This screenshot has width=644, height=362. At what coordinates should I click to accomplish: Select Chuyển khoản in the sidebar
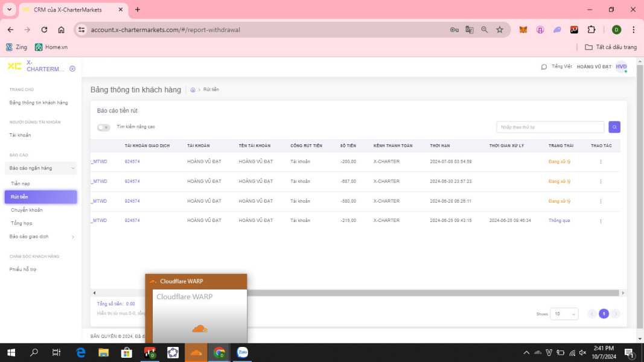click(27, 210)
